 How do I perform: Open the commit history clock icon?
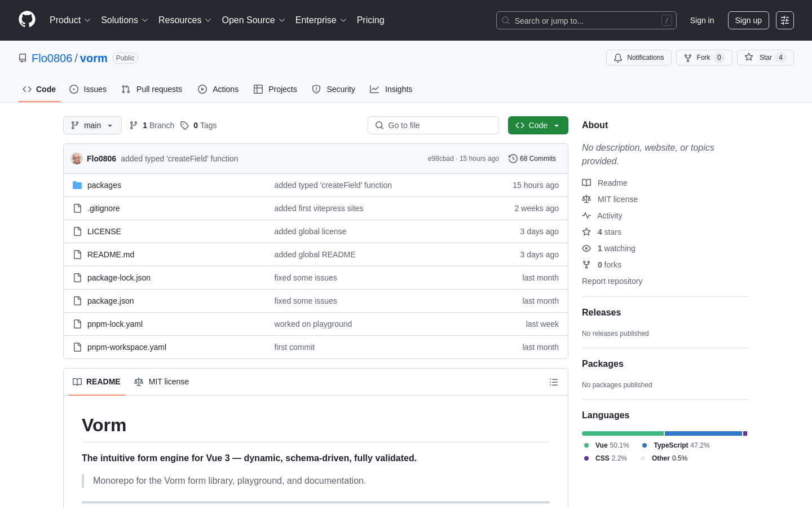click(x=513, y=159)
